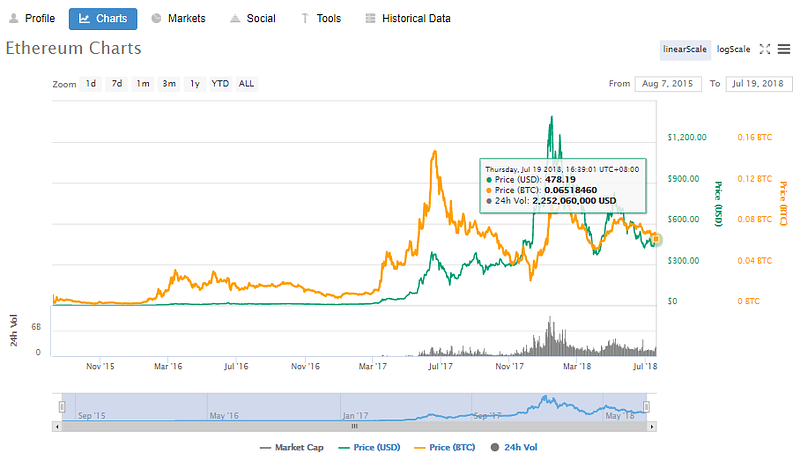The height and width of the screenshot is (462, 800).
Task: Click left handle of navigator range
Action: (62, 407)
